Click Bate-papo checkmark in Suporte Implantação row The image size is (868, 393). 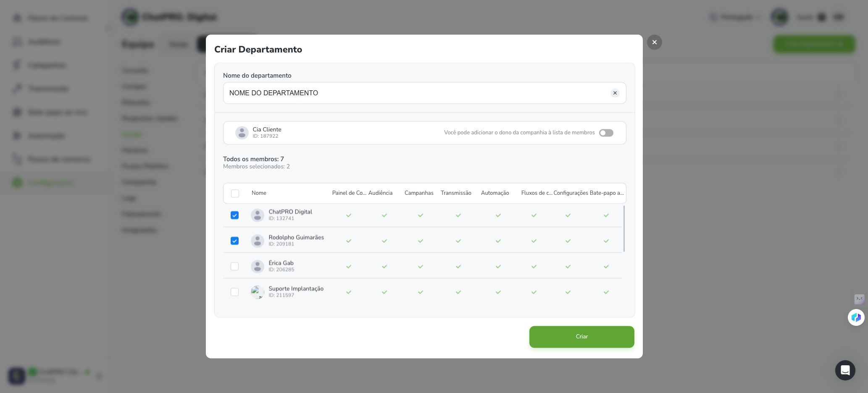(x=606, y=292)
